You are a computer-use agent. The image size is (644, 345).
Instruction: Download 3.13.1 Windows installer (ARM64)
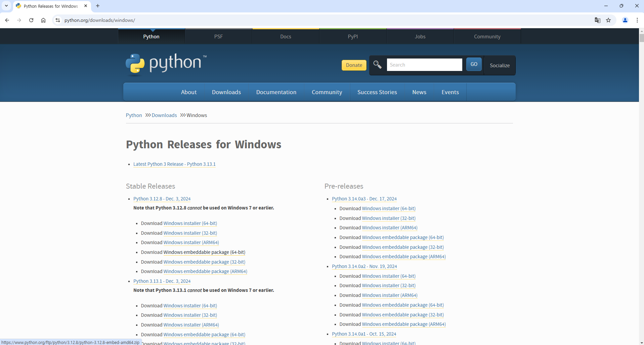coord(191,325)
